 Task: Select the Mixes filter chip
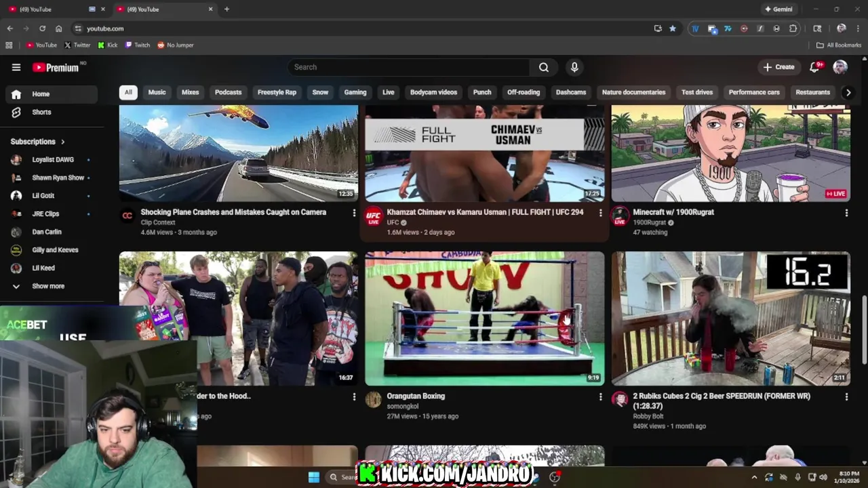(x=190, y=92)
